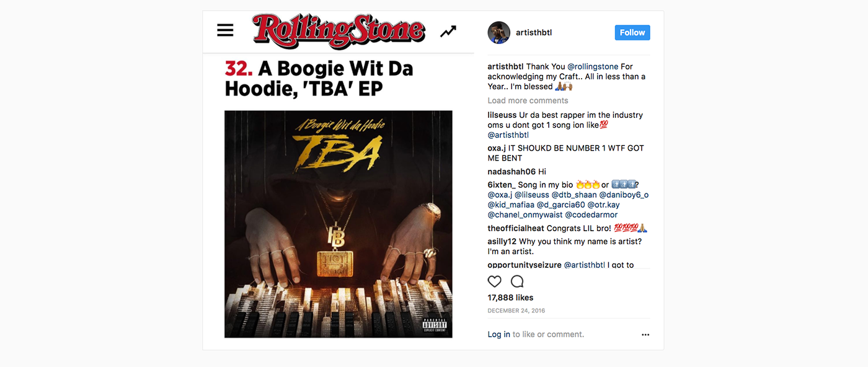Click the Log in link
Viewport: 868px width, 367px height.
[498, 334]
